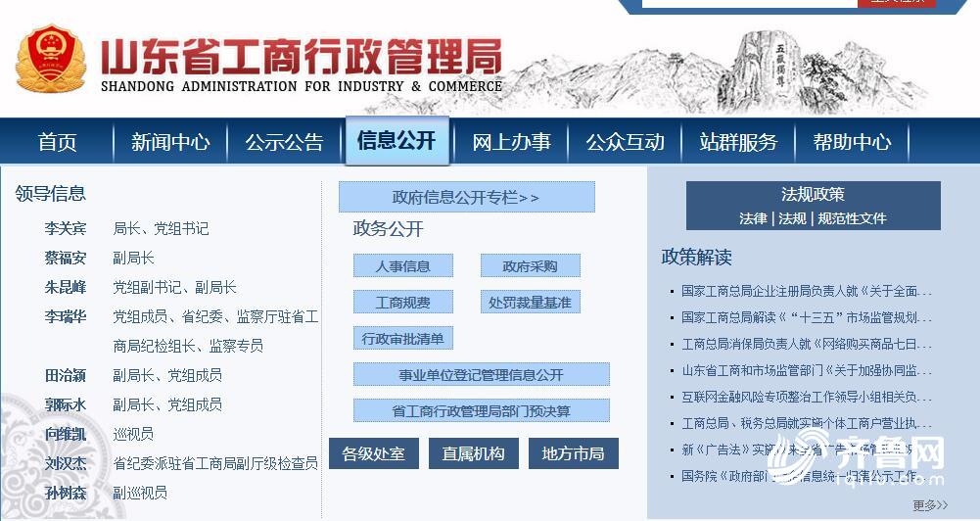Open leader profile 孙树森
This screenshot has height=521, width=980.
65,493
